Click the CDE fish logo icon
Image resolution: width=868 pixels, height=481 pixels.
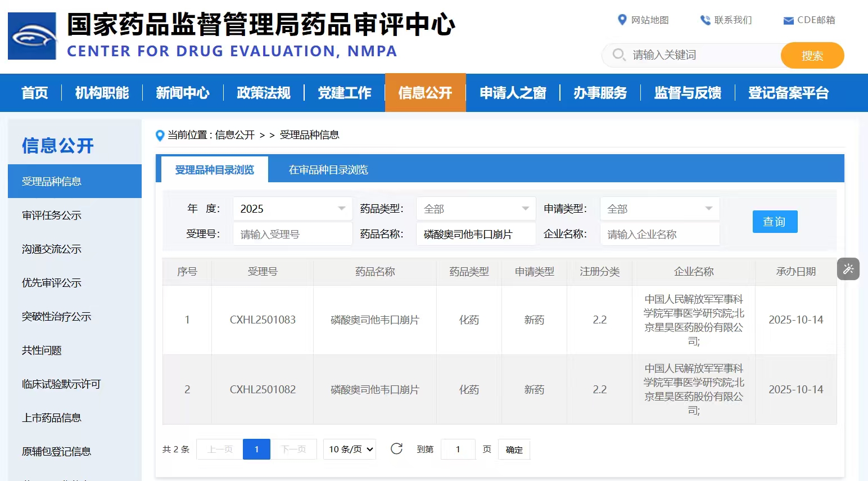coord(32,36)
